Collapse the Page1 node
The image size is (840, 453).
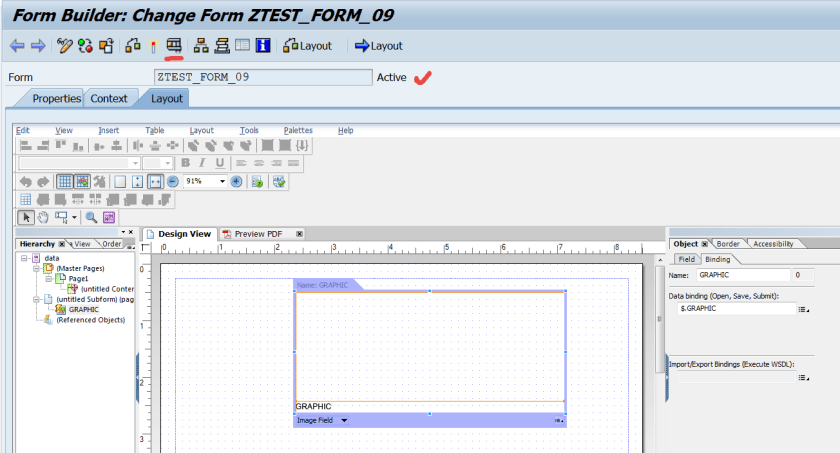point(49,278)
